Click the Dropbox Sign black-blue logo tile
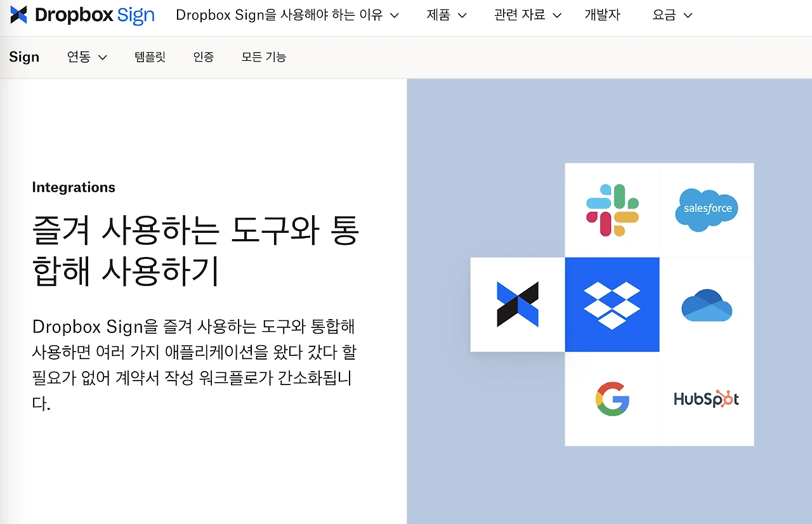The image size is (812, 524). pyautogui.click(x=518, y=305)
